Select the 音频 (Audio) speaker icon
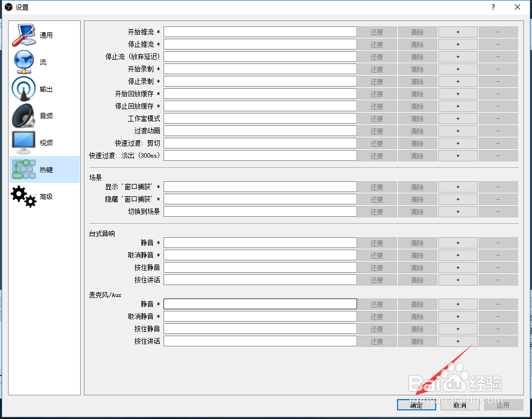 point(24,116)
